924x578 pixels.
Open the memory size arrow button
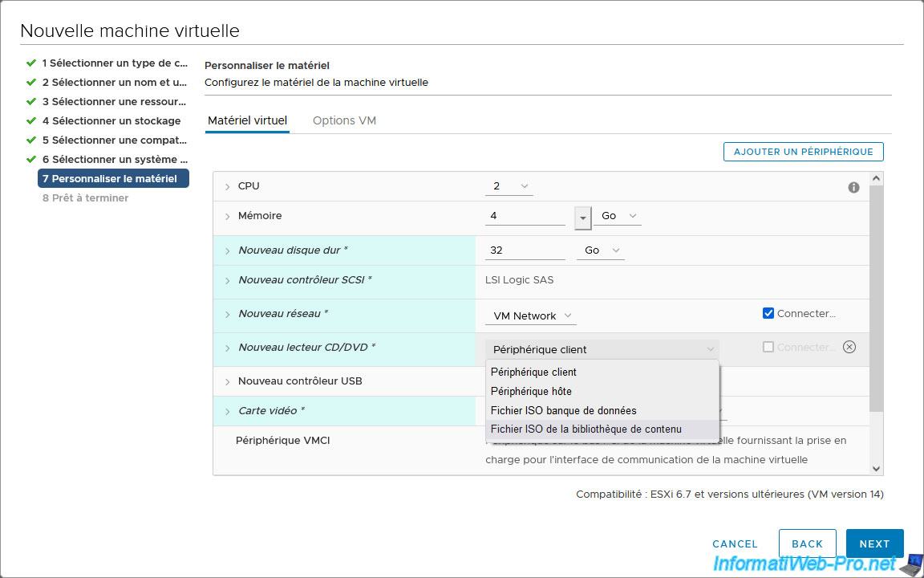tap(583, 217)
